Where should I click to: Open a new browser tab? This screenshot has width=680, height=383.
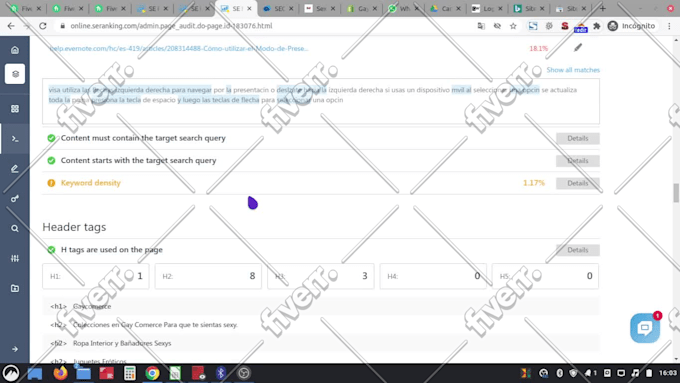click(x=602, y=8)
